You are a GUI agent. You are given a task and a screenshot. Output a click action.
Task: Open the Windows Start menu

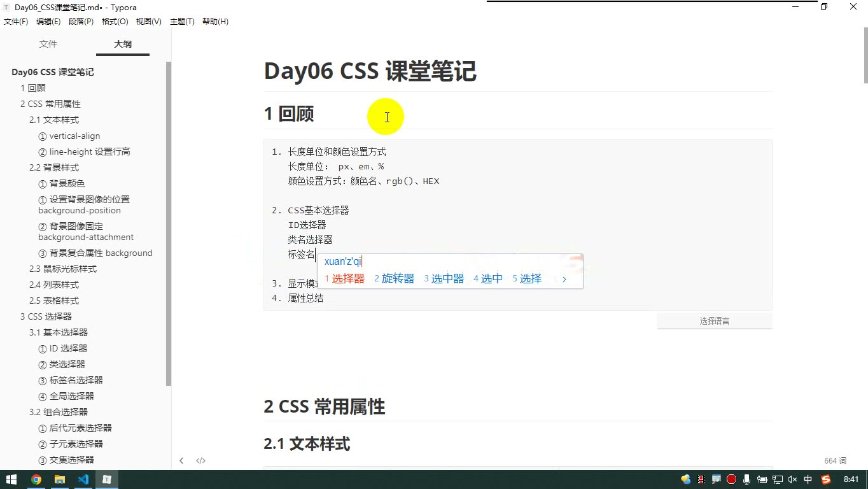coord(11,479)
